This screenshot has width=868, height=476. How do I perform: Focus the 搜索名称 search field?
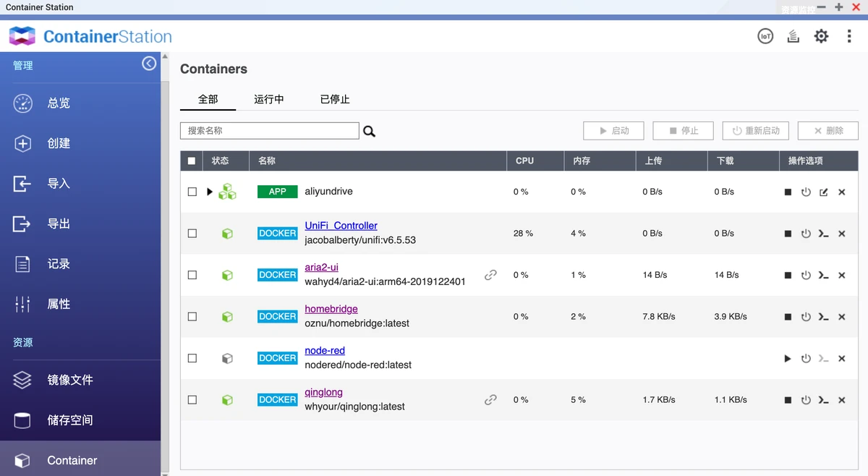(x=269, y=131)
